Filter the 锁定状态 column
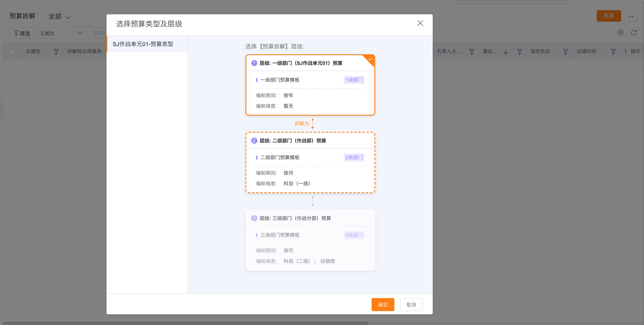Image resolution: width=644 pixels, height=325 pixels. click(x=566, y=52)
